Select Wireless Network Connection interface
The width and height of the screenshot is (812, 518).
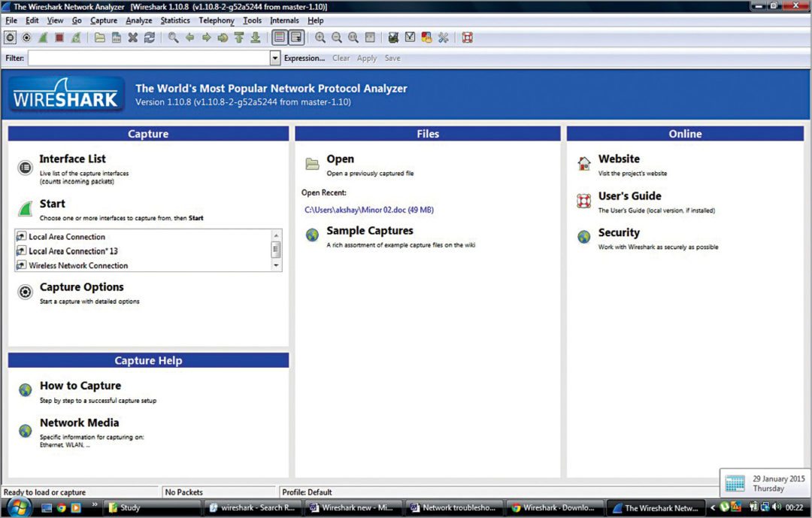click(80, 264)
